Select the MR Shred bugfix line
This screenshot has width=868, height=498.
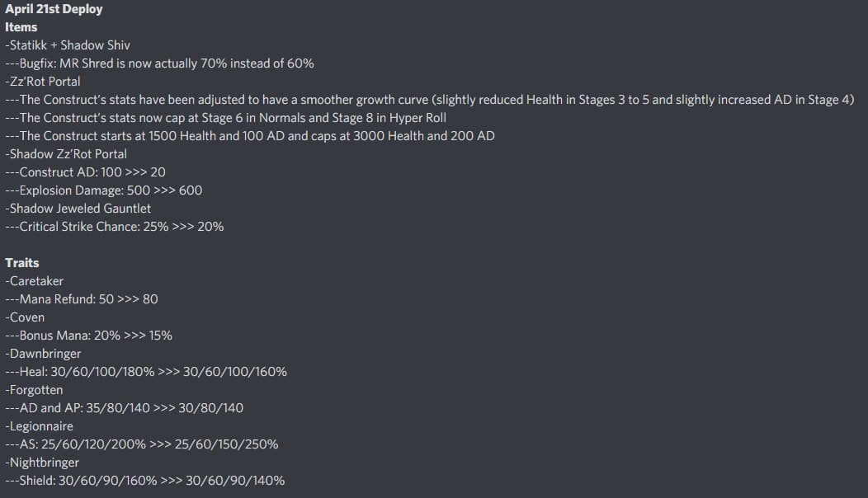(159, 63)
